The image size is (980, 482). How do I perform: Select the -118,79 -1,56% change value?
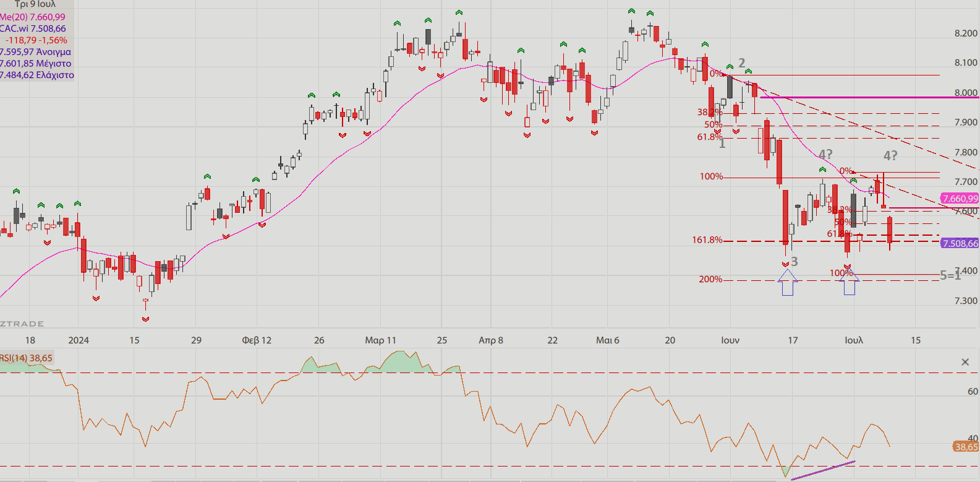coord(36,40)
